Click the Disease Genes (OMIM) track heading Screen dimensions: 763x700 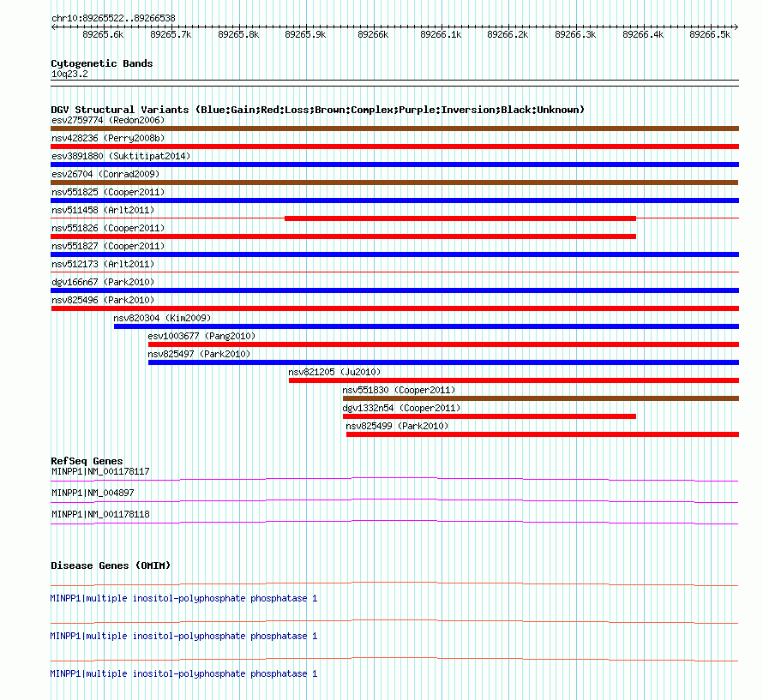[111, 565]
